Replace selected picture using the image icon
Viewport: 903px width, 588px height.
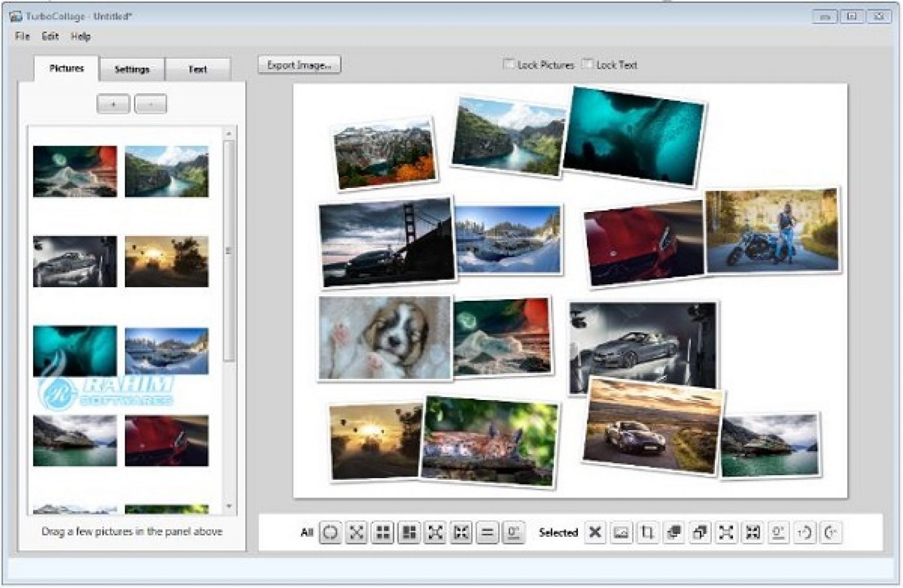coord(621,533)
